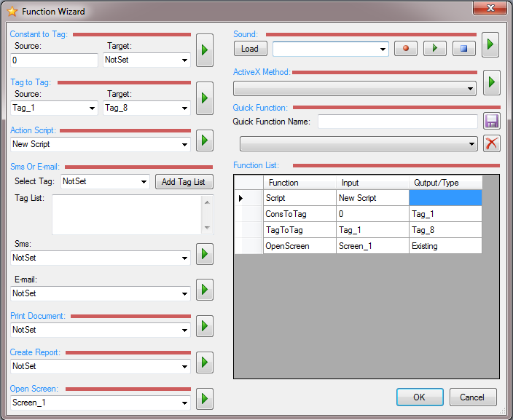Play the sound preview
This screenshot has width=513, height=420.
point(435,49)
